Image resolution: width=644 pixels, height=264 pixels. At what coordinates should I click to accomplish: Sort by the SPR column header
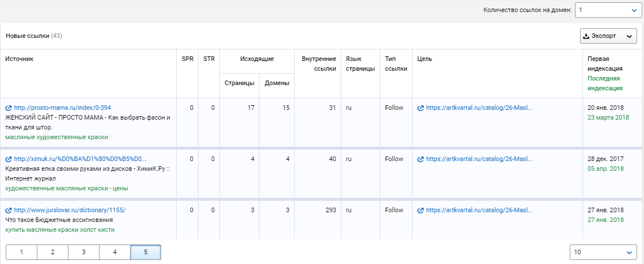pyautogui.click(x=187, y=59)
